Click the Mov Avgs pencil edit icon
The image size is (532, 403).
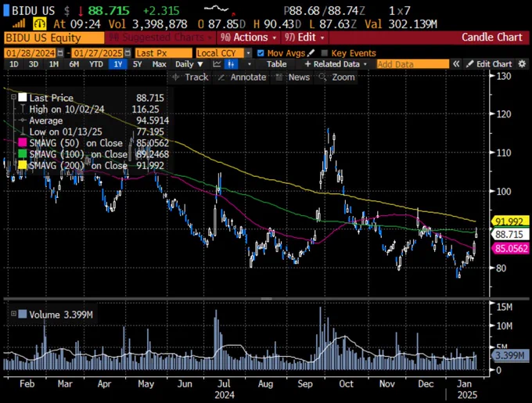tap(311, 53)
